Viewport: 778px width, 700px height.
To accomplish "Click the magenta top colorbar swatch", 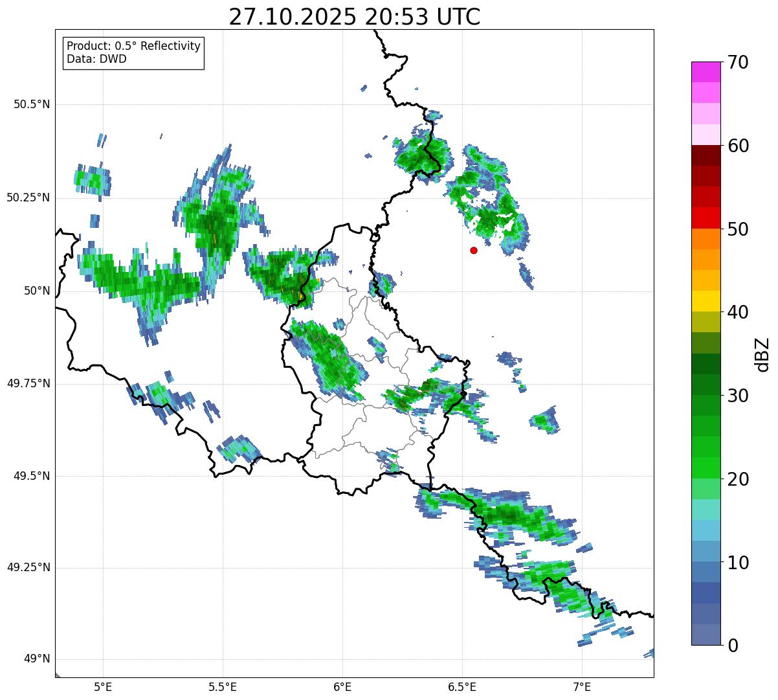I will click(706, 72).
